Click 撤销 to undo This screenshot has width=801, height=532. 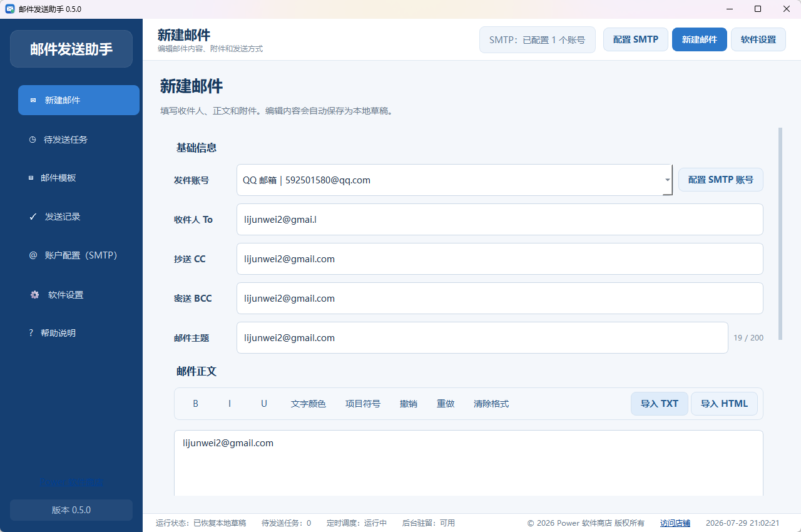point(409,404)
